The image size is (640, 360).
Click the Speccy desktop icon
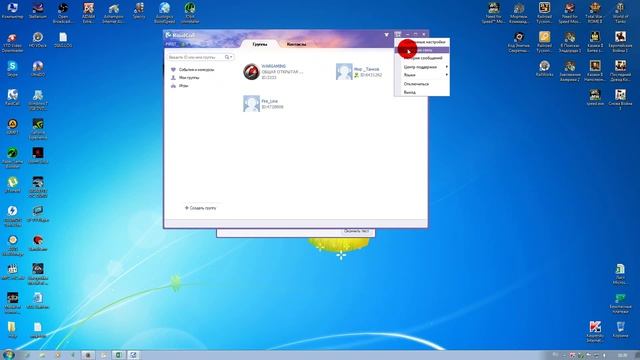tap(139, 11)
